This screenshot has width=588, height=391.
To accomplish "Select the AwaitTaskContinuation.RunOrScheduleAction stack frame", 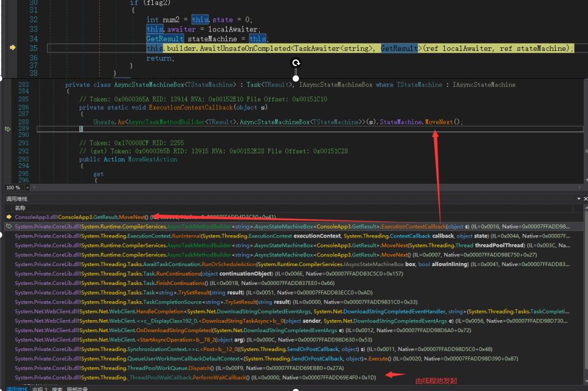I will coord(292,264).
